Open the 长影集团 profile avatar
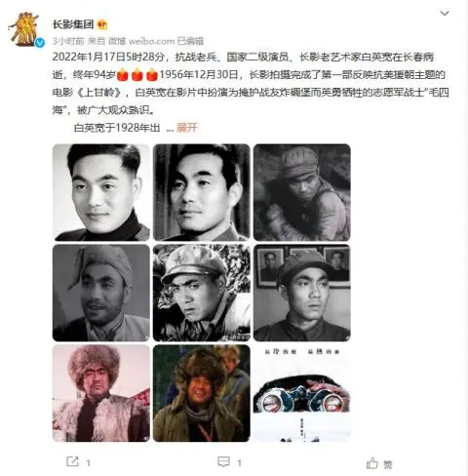Image resolution: width=468 pixels, height=476 pixels. pyautogui.click(x=24, y=29)
